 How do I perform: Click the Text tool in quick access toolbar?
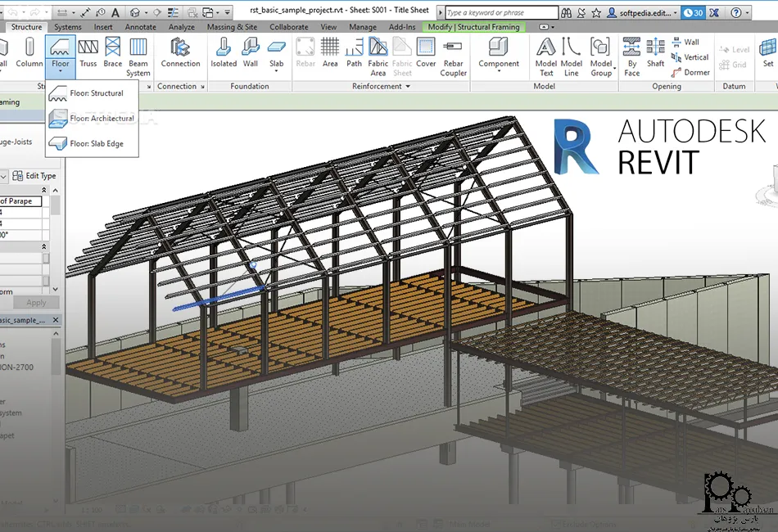[x=115, y=12]
